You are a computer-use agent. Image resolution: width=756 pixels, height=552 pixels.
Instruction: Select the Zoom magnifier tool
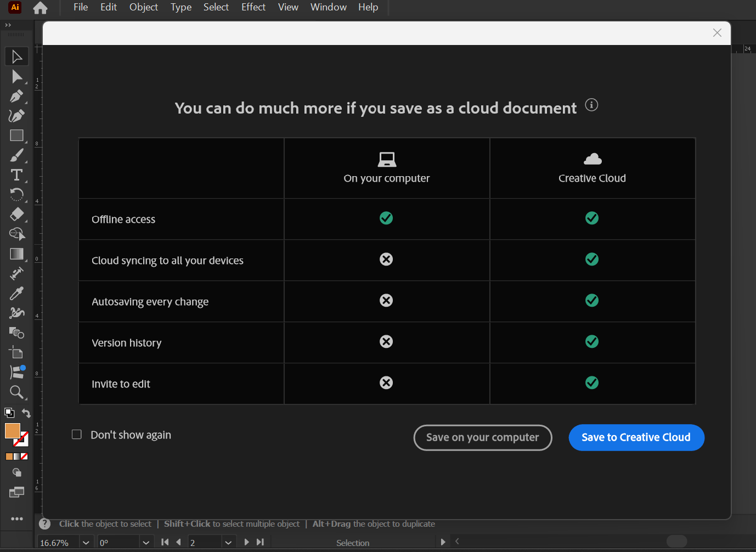coord(16,392)
